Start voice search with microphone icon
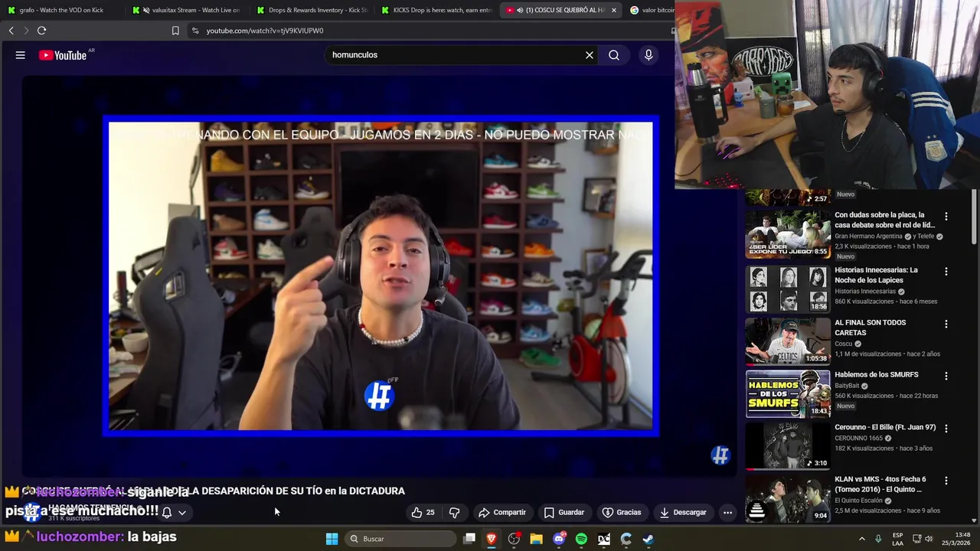 [x=648, y=55]
